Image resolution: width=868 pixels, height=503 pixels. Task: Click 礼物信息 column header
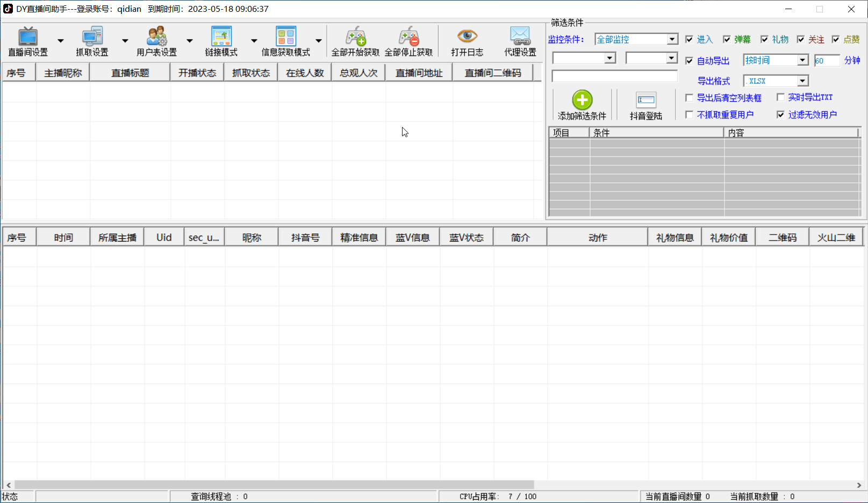pos(675,237)
